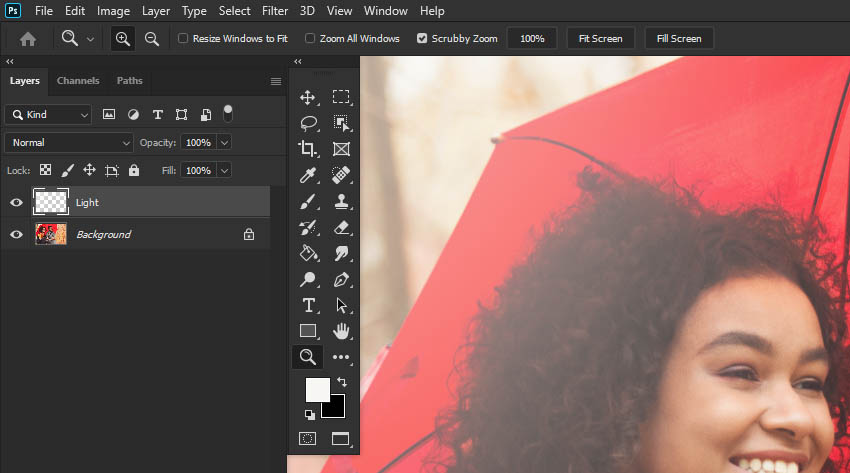Open the Fill slider dropdown arrow

pyautogui.click(x=224, y=170)
